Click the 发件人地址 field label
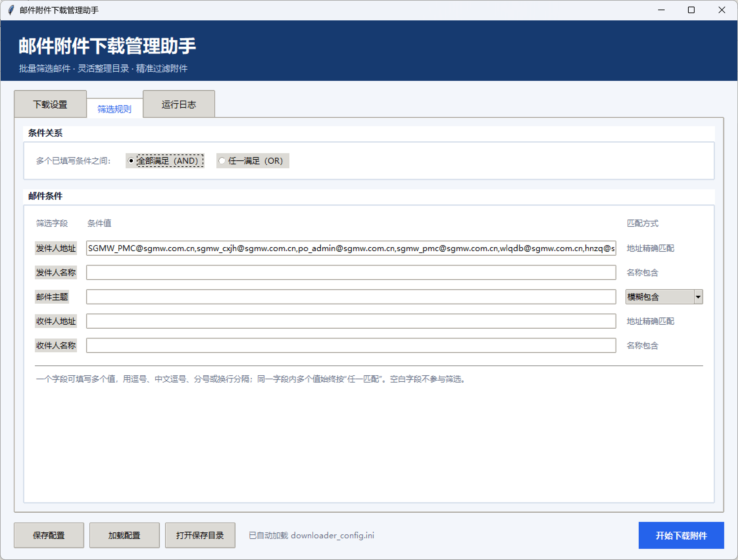The width and height of the screenshot is (738, 560). (x=56, y=248)
